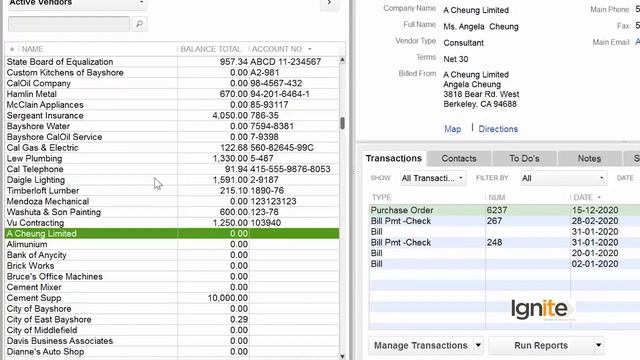Sort by ACCOUNT NO. column header
The image size is (640, 360).
click(277, 49)
